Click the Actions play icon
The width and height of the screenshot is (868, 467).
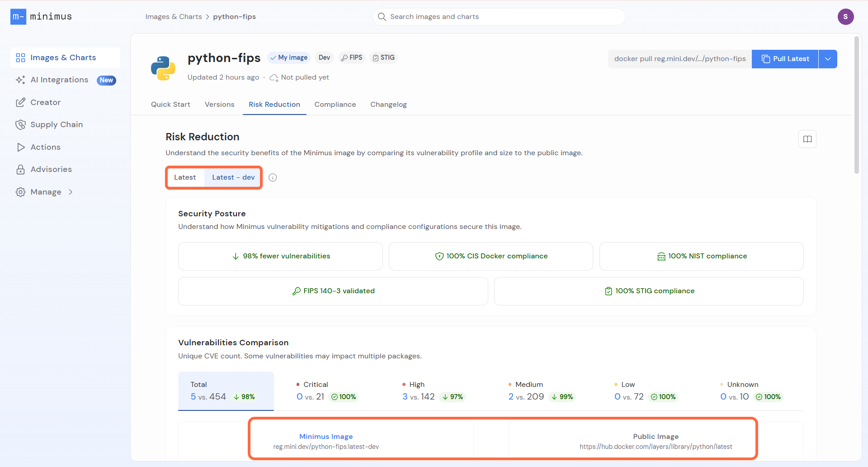(x=20, y=147)
